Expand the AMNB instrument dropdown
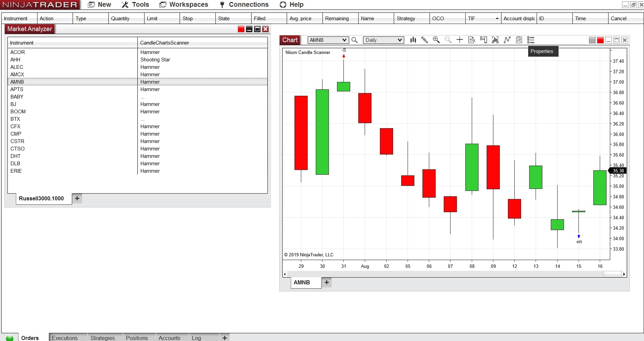644x341 pixels. 344,40
